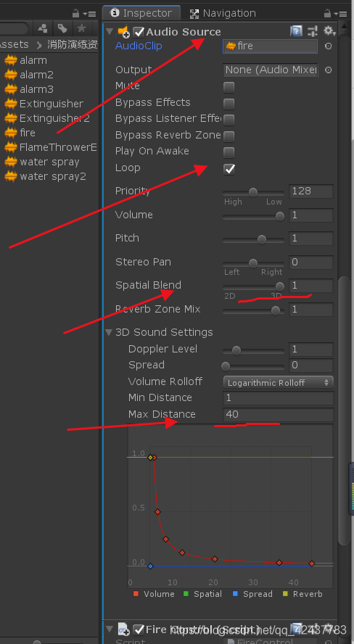Viewport: 354px width, 644px height.
Task: Click the Inspector vertical scrollbar
Action: [344, 410]
